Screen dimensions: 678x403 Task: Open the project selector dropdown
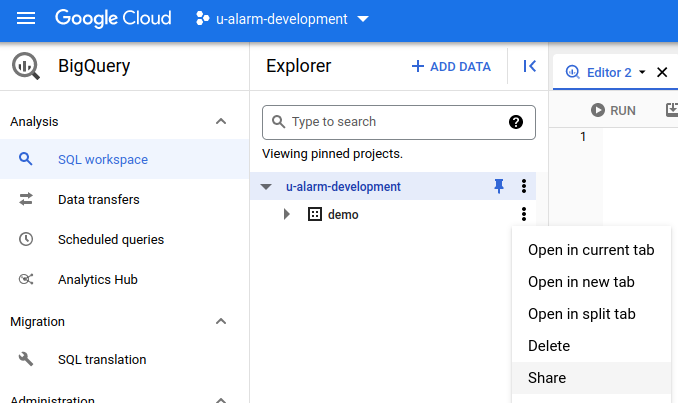pyautogui.click(x=281, y=19)
